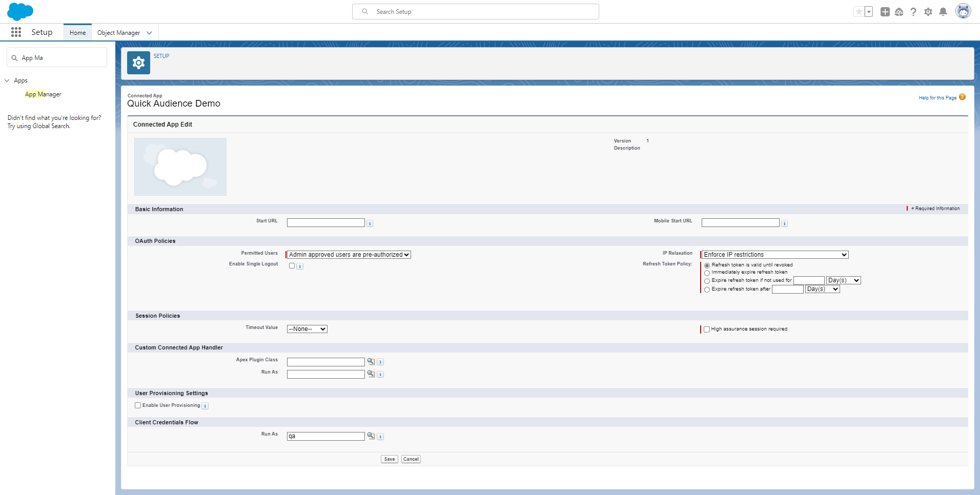This screenshot has height=495, width=980.
Task: Click the Save button
Action: coord(390,459)
